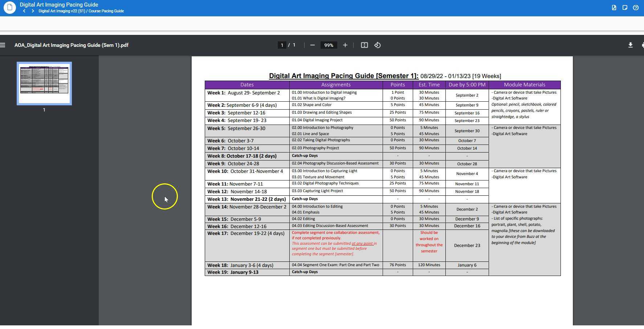644x329 pixels.
Task: Click the Digital Art Imaging Pacing Guide title
Action: coord(59,5)
